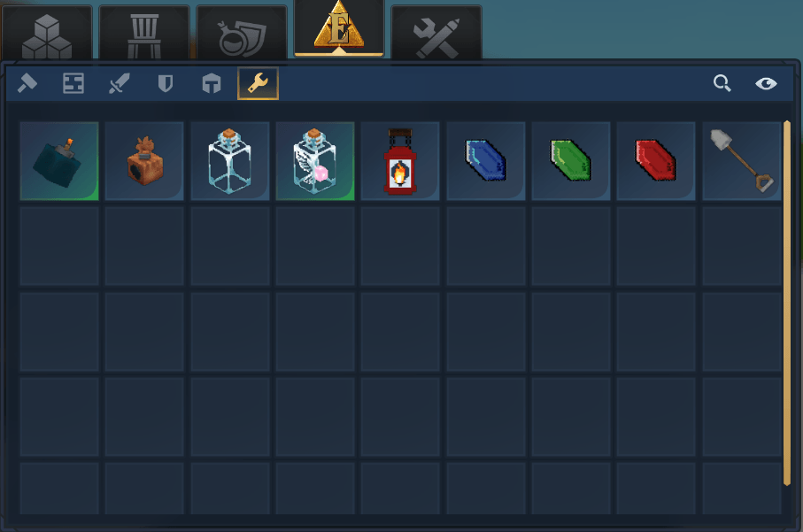Viewport: 803px width, 532px height.
Task: Click the inventory vertical scrollbar
Action: coord(787,303)
